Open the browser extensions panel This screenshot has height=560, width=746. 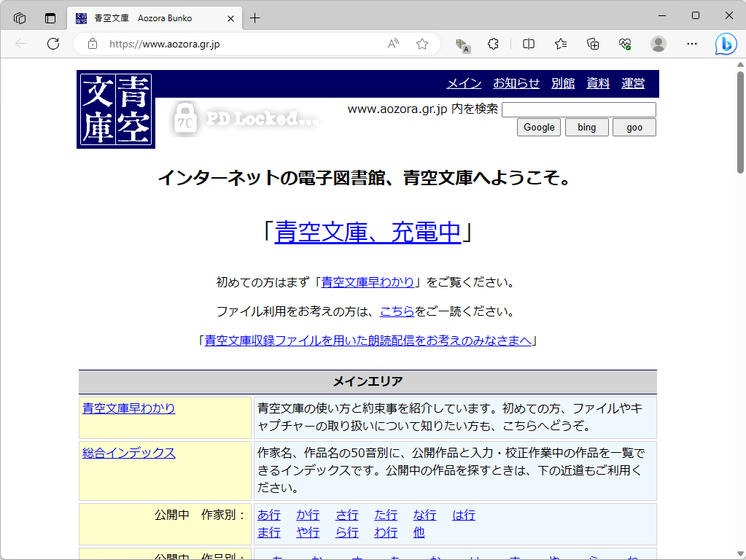point(494,44)
